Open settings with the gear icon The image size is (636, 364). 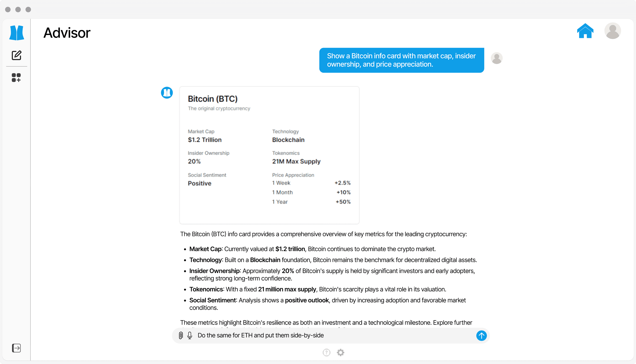340,352
